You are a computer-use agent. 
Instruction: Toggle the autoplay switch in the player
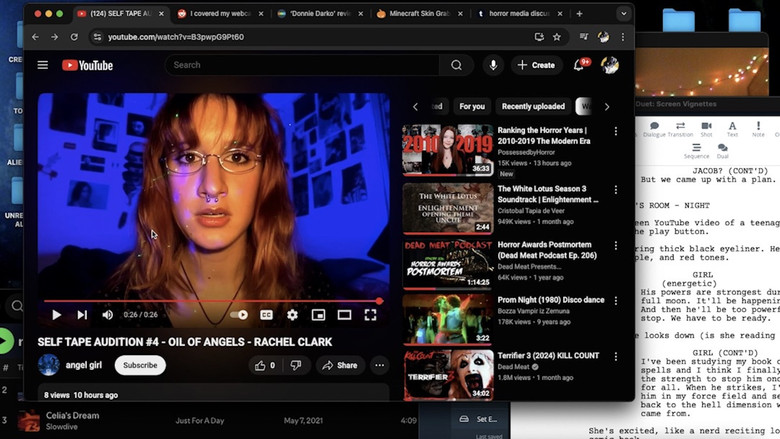238,315
